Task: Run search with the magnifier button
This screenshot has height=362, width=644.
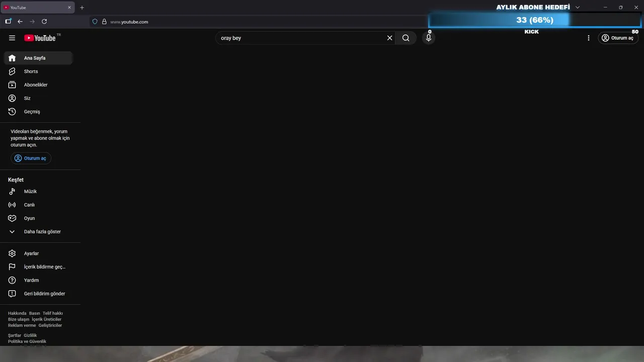Action: (406, 38)
